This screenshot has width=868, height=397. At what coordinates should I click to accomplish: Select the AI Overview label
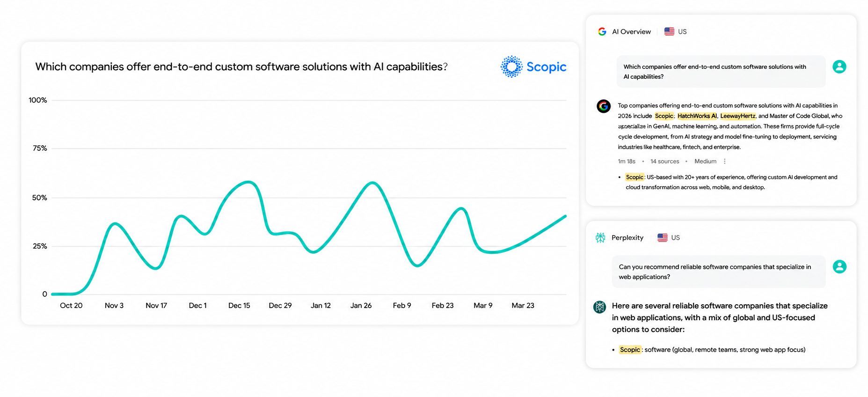coord(631,31)
